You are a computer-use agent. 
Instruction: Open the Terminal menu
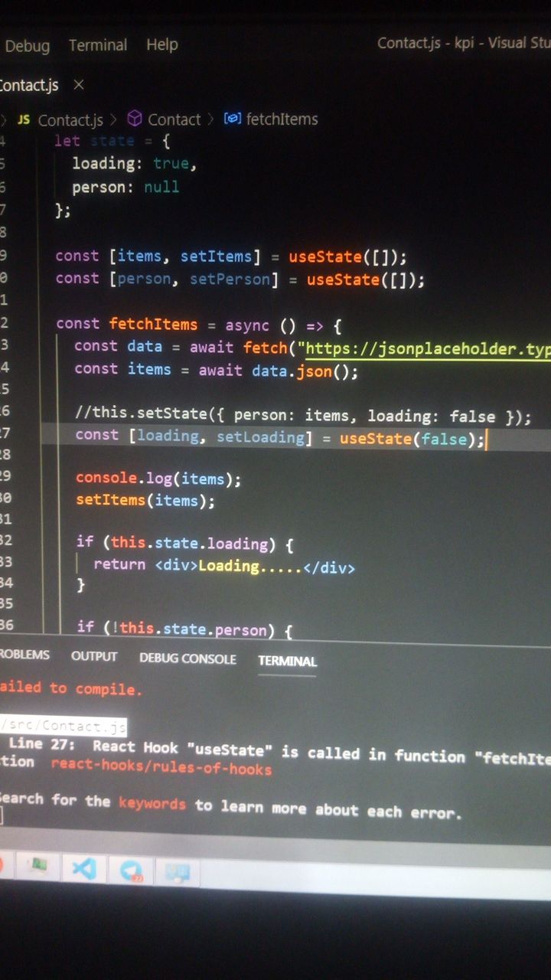coord(98,45)
